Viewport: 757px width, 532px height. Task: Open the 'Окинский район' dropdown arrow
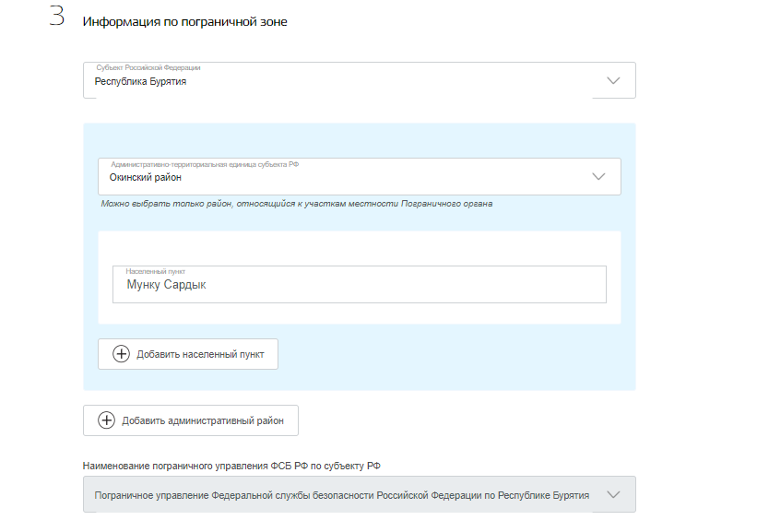click(x=598, y=177)
